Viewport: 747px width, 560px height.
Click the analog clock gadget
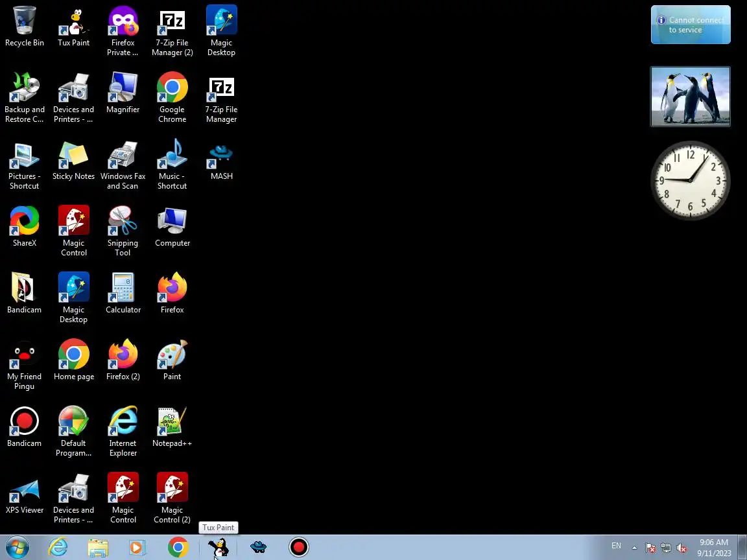point(691,180)
